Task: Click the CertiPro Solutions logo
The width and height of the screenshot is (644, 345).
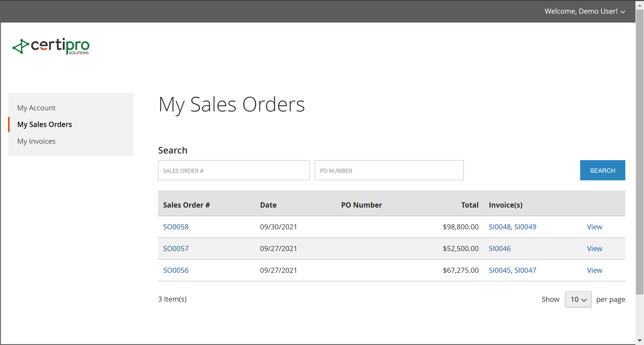Action: [51, 46]
